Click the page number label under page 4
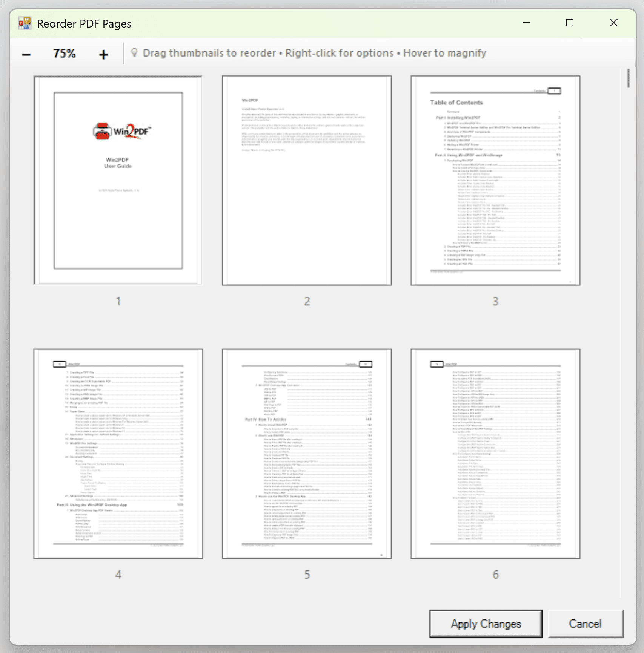 118,575
